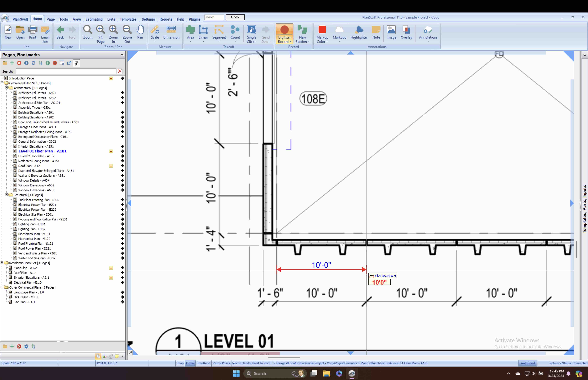The image size is (588, 380).
Task: Click the Pages search input field
Action: pyautogui.click(x=66, y=71)
